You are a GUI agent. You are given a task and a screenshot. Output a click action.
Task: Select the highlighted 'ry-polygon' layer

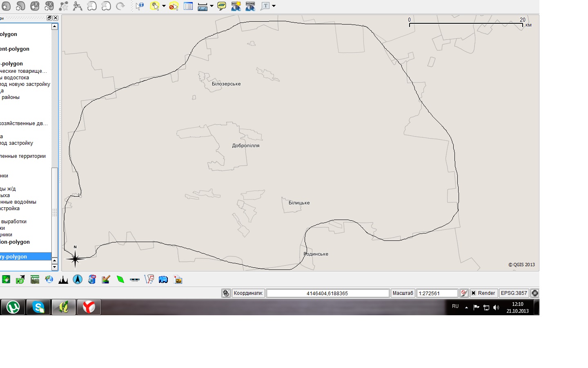tap(26, 257)
